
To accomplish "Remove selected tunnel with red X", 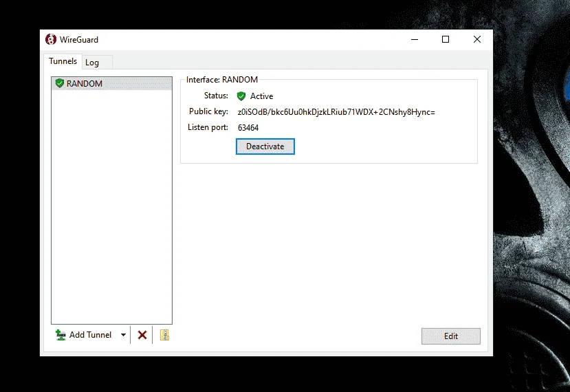I will click(142, 335).
